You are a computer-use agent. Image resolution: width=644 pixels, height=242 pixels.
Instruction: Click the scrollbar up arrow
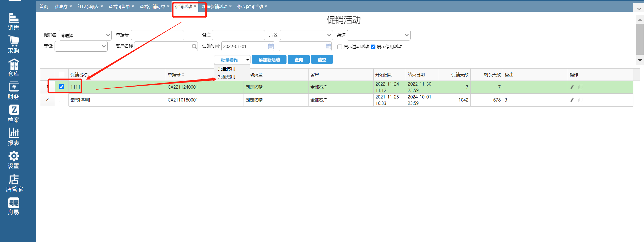click(640, 19)
